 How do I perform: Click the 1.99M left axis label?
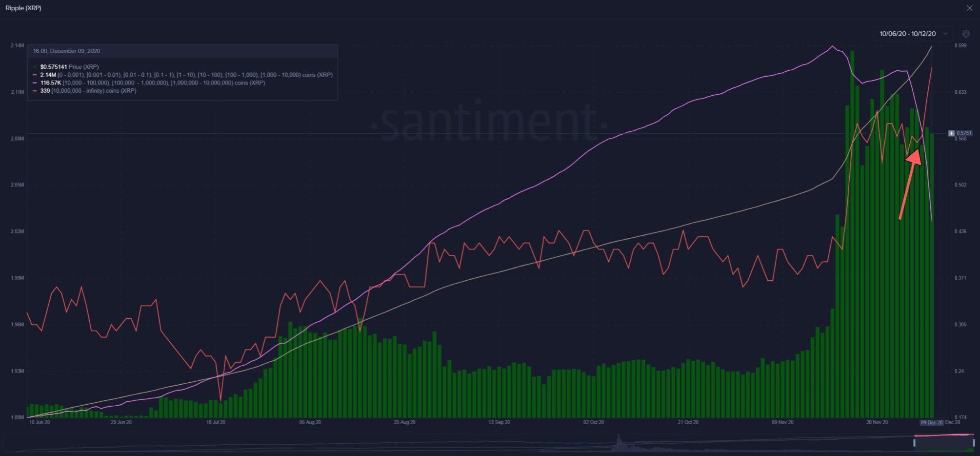[17, 278]
